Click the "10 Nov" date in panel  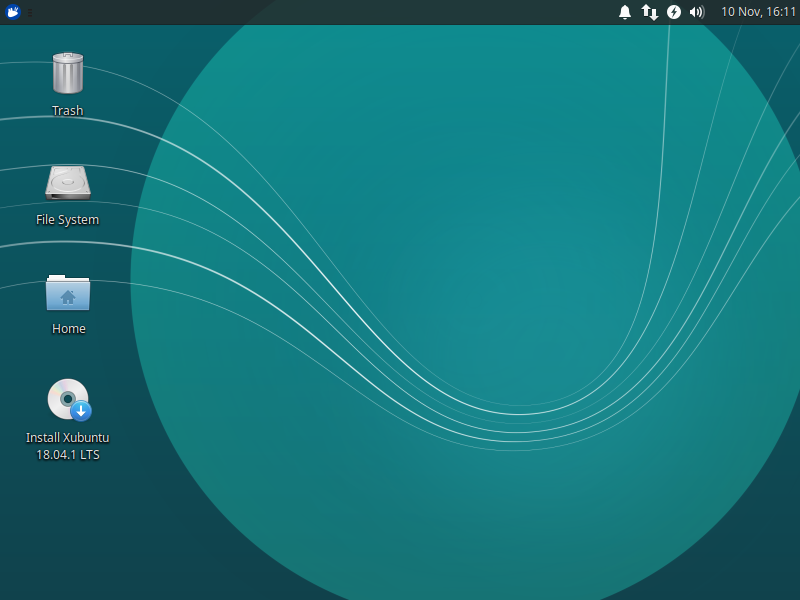(x=741, y=12)
